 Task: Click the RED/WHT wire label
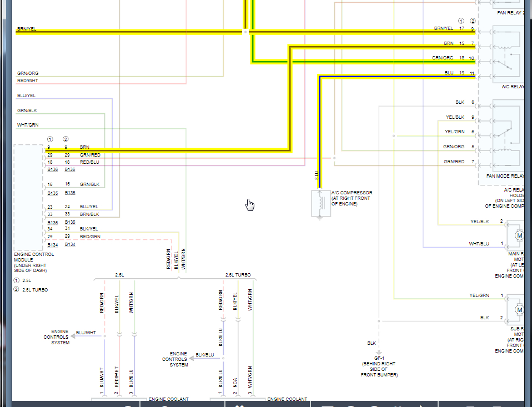(27, 81)
